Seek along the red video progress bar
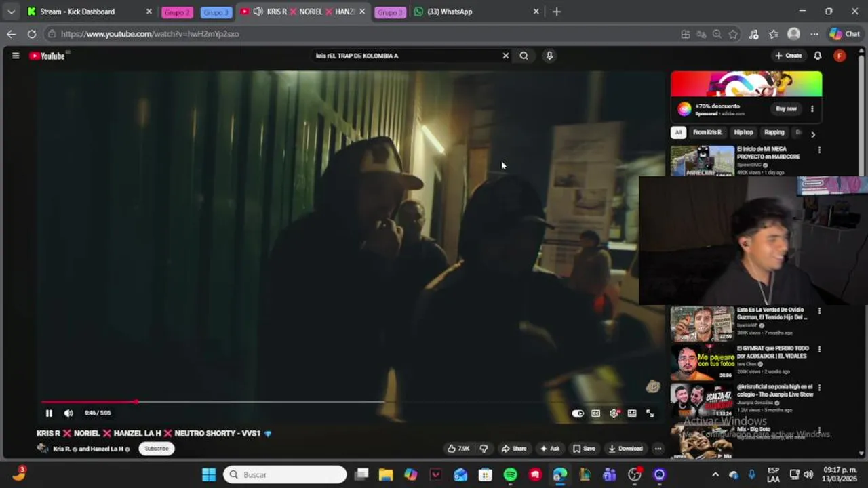 click(350, 402)
